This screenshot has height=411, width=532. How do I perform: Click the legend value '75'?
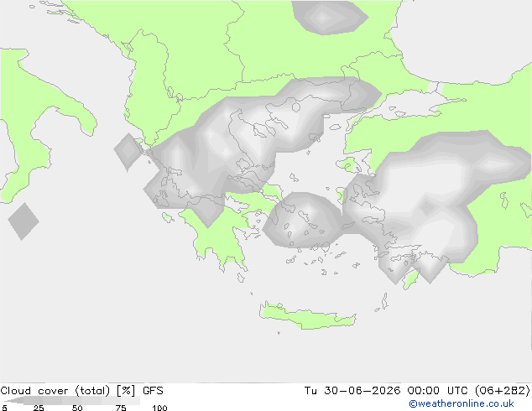point(121,408)
